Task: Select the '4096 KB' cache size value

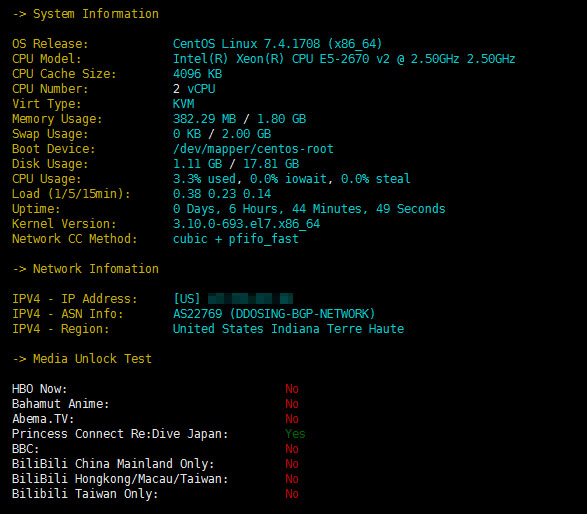Action: [x=197, y=74]
